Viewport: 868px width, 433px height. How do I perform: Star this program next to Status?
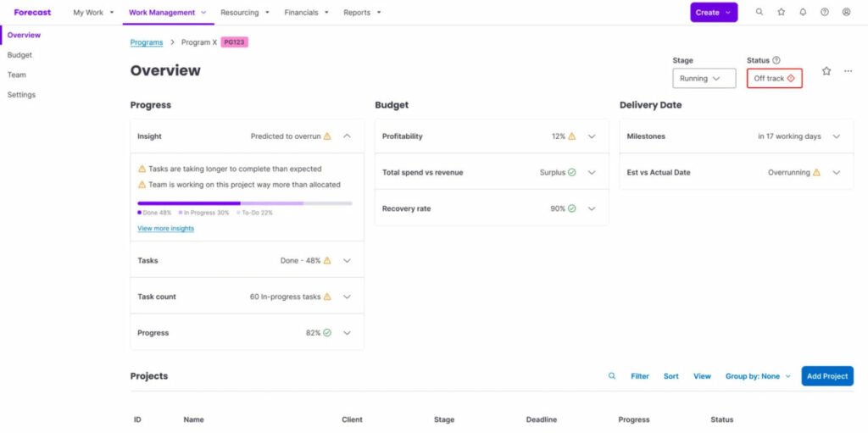coord(826,71)
